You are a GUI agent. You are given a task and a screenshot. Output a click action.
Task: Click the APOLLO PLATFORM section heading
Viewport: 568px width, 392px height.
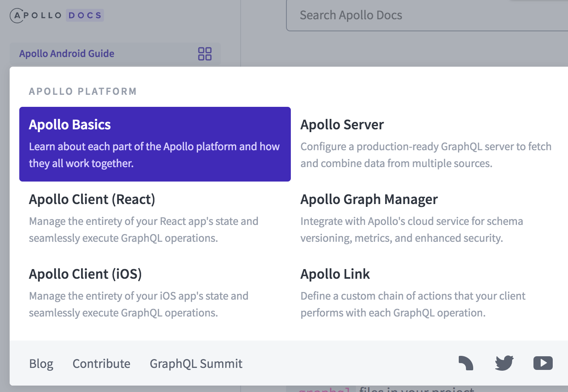coord(83,92)
